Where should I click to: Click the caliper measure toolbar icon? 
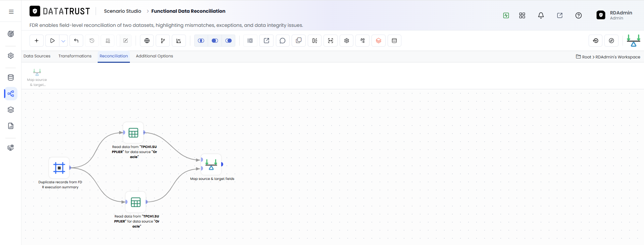click(179, 41)
